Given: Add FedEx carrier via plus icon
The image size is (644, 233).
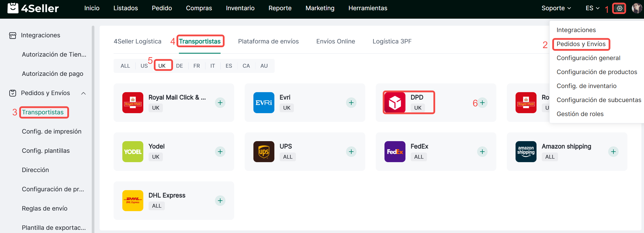Looking at the screenshot, I should [482, 152].
